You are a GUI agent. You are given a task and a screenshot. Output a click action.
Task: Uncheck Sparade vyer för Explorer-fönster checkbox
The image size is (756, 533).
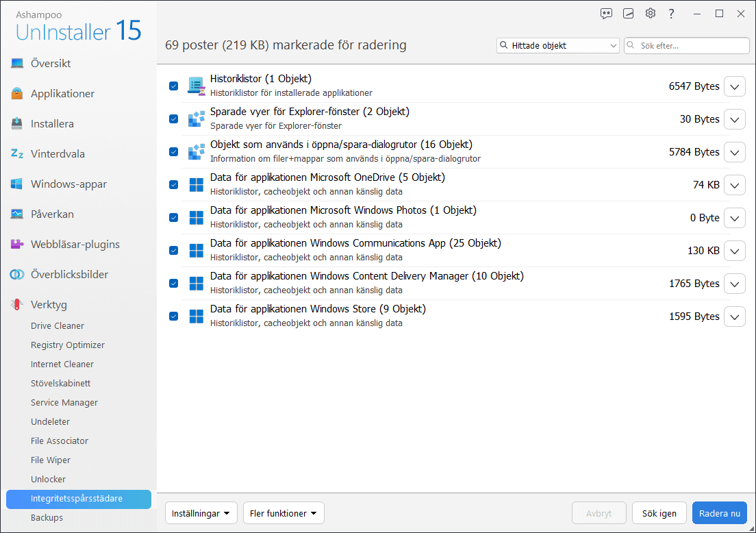tap(173, 119)
